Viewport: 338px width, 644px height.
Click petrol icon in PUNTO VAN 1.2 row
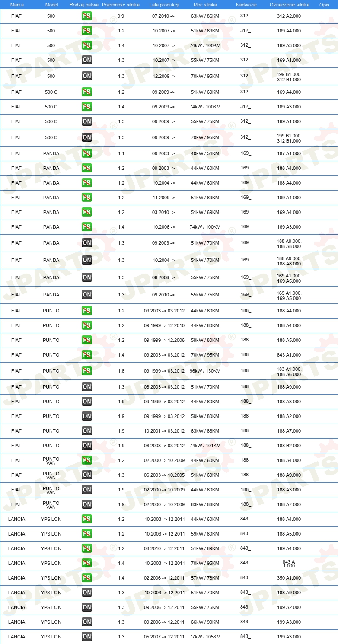pos(87,460)
